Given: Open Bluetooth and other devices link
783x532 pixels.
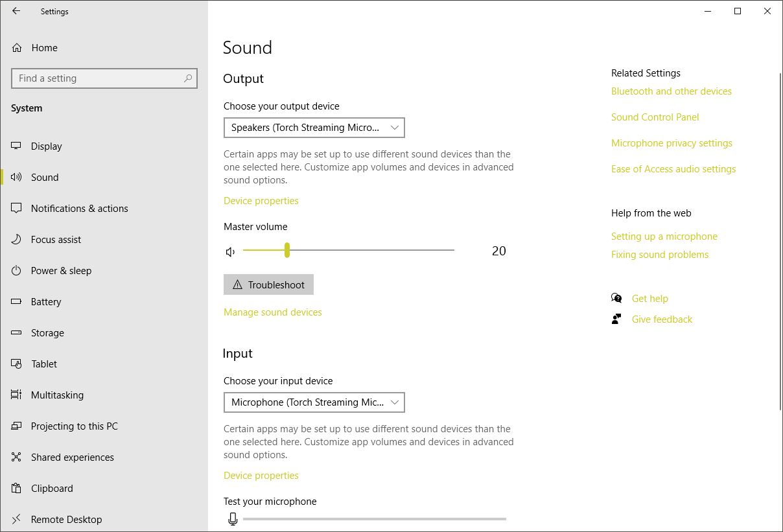Looking at the screenshot, I should pos(671,91).
